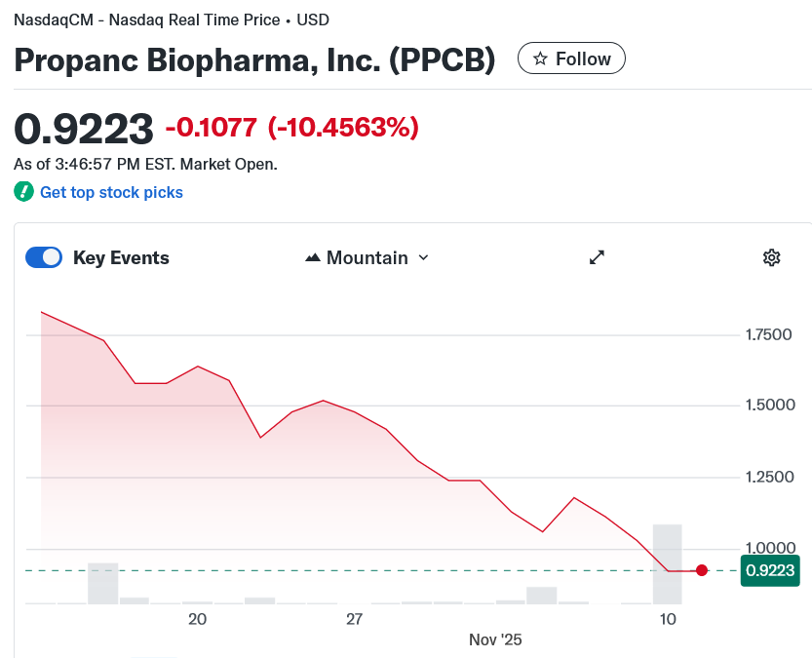Toggle the blue Key Events switch
This screenshot has height=658, width=812.
pyautogui.click(x=43, y=257)
